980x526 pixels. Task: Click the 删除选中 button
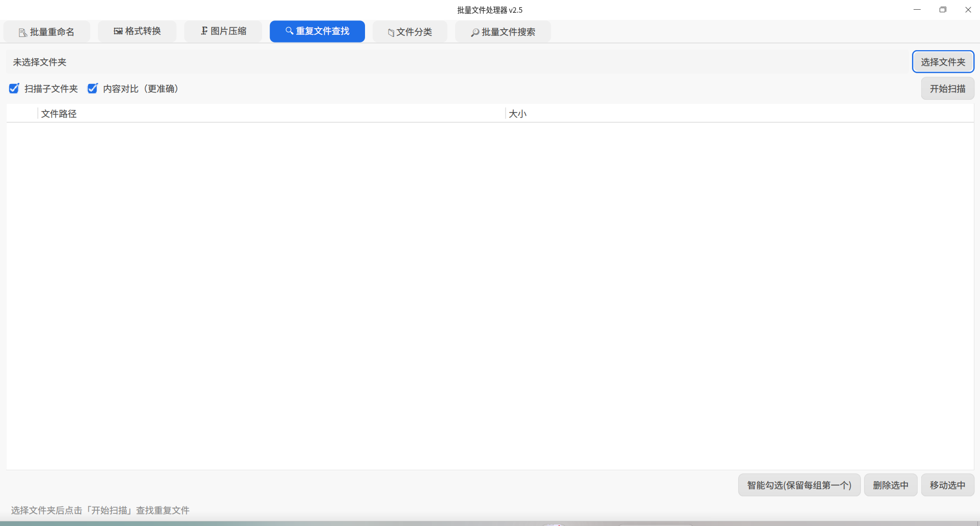coord(891,485)
